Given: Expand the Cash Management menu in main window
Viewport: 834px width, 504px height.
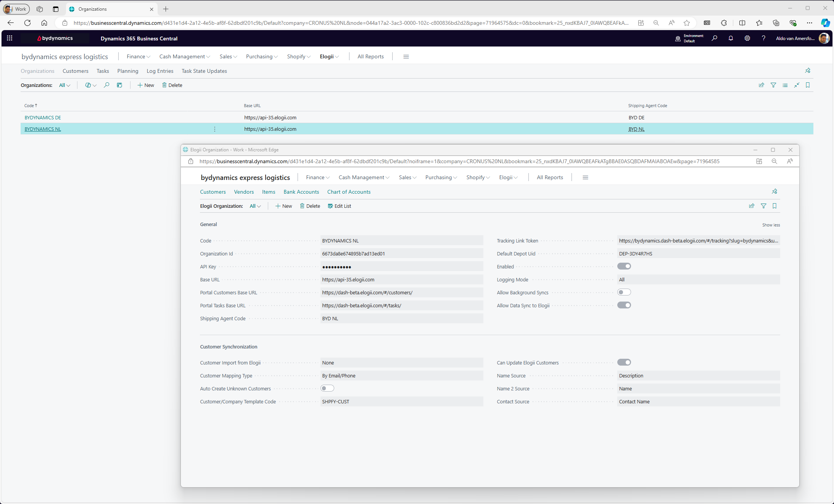Looking at the screenshot, I should pyautogui.click(x=184, y=56).
